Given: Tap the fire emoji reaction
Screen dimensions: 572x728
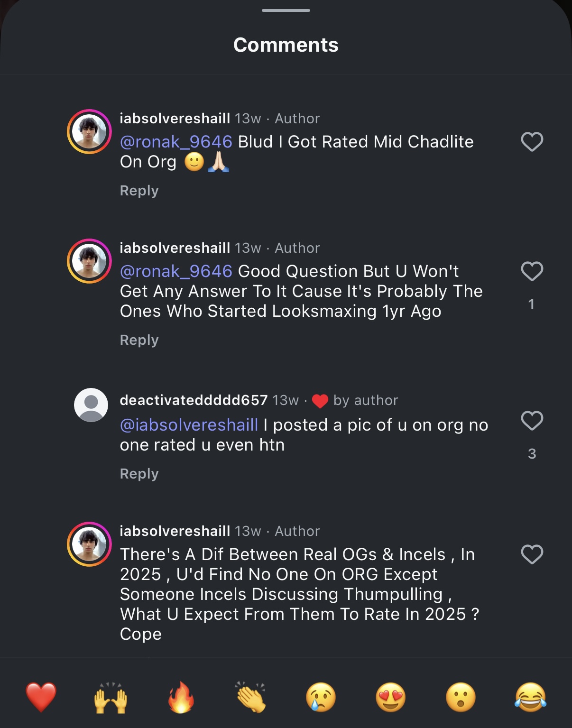Looking at the screenshot, I should pyautogui.click(x=181, y=697).
